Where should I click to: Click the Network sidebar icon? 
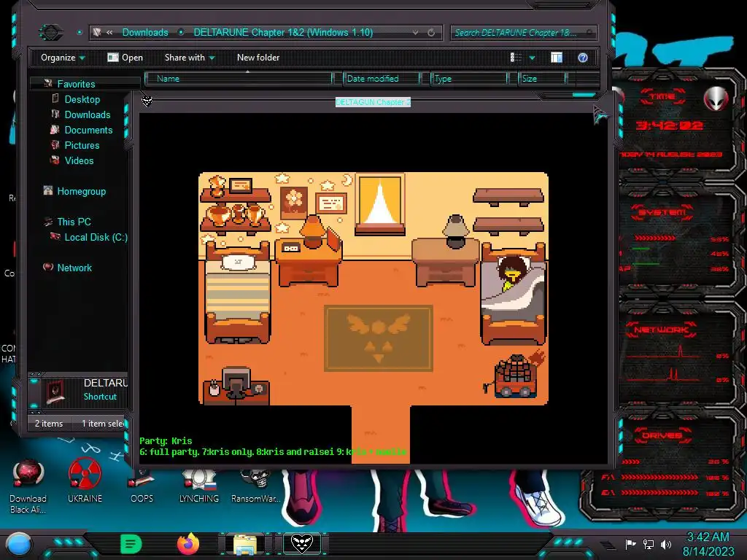coord(47,267)
